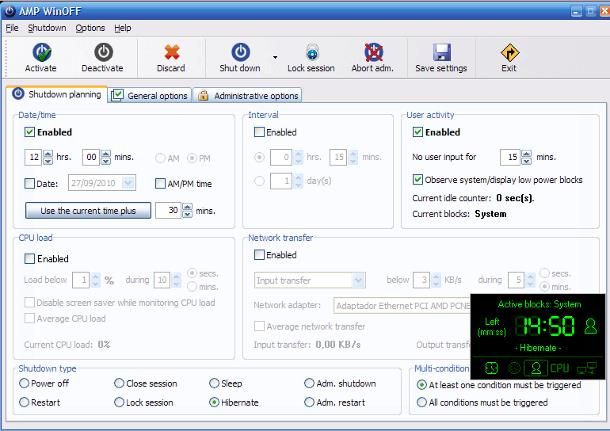
Task: Increase Date/time hours spinner
Action: click(x=48, y=154)
